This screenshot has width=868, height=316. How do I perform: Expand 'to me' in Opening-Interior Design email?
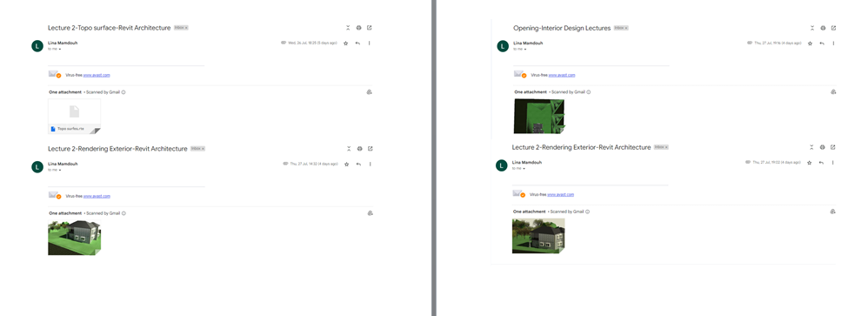[525, 50]
